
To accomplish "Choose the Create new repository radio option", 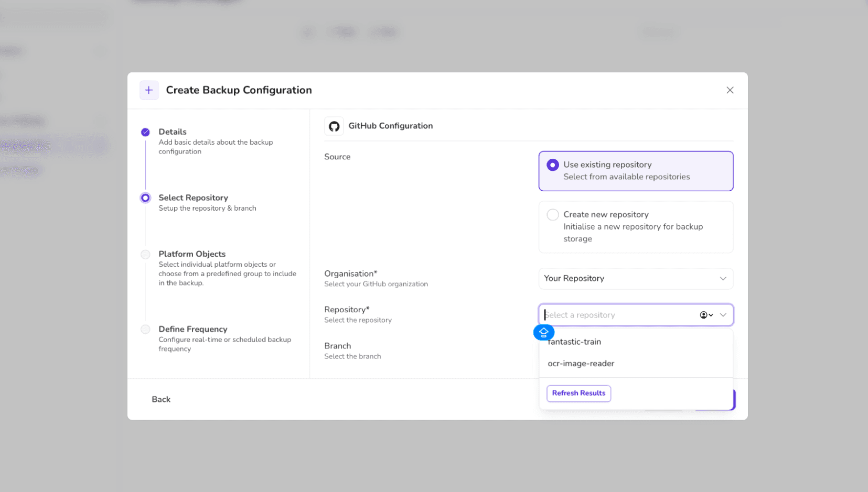I will pos(552,215).
